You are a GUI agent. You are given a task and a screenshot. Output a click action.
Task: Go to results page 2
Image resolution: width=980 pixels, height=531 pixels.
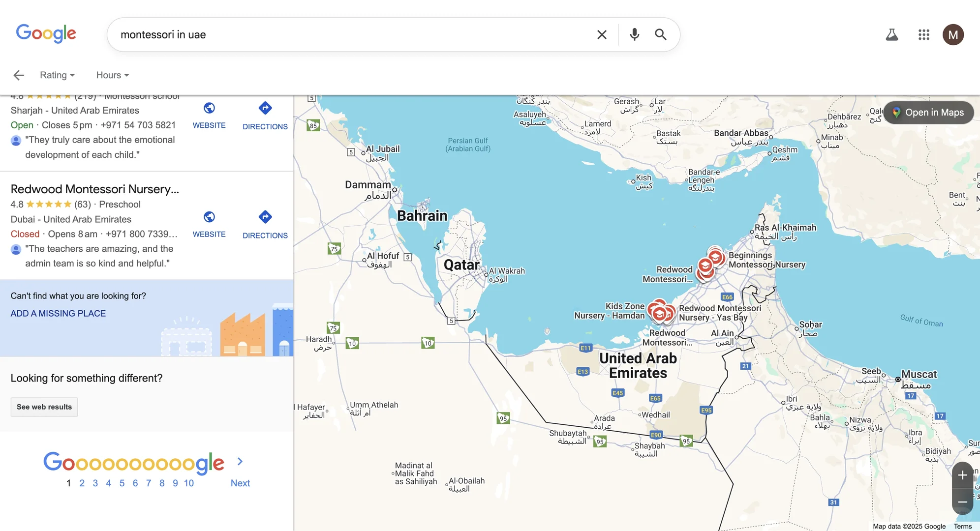pyautogui.click(x=82, y=483)
